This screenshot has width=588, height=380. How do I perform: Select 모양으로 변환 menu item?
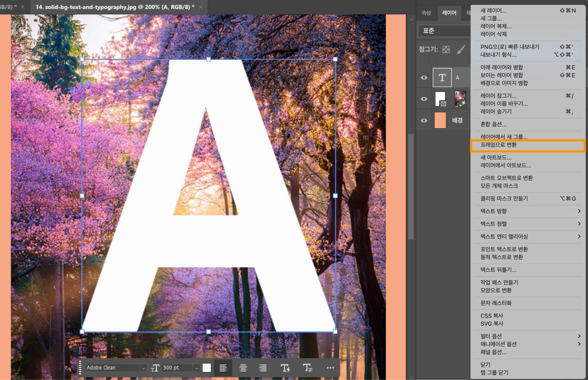click(x=528, y=290)
